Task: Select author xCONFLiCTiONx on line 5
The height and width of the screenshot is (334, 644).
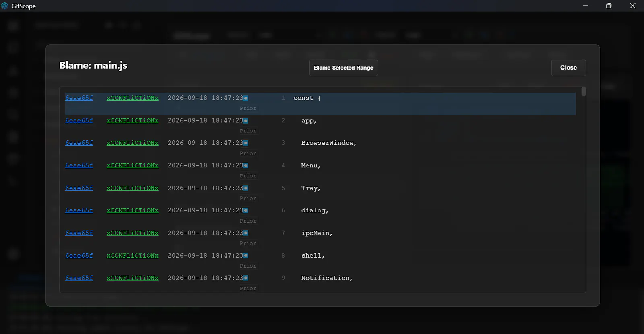Action: [132, 188]
